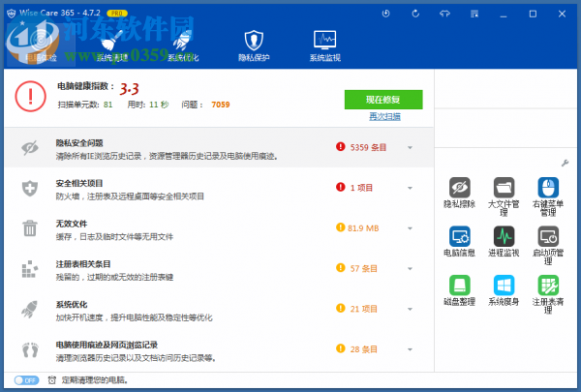Click the rocket icon beside 系统优化 row

pyautogui.click(x=30, y=310)
